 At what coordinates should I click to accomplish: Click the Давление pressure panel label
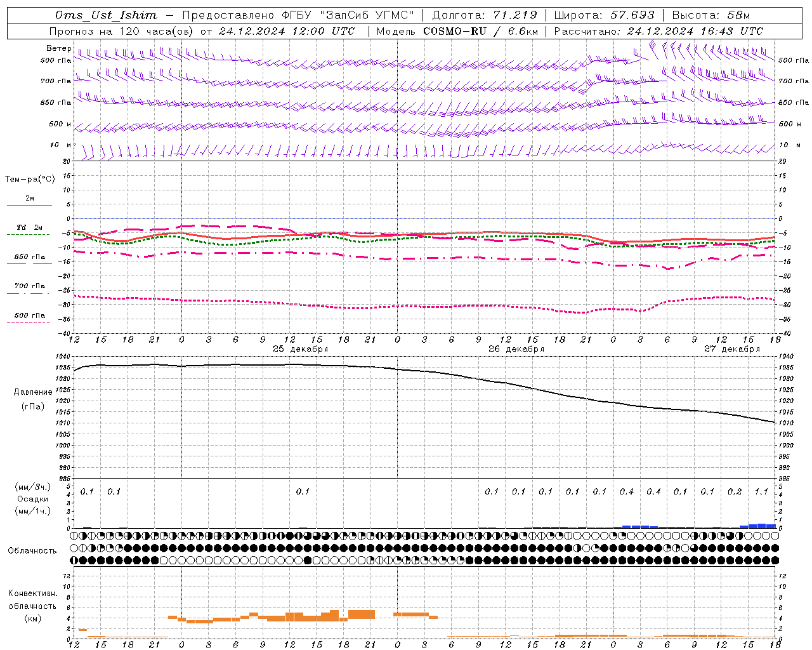point(33,392)
